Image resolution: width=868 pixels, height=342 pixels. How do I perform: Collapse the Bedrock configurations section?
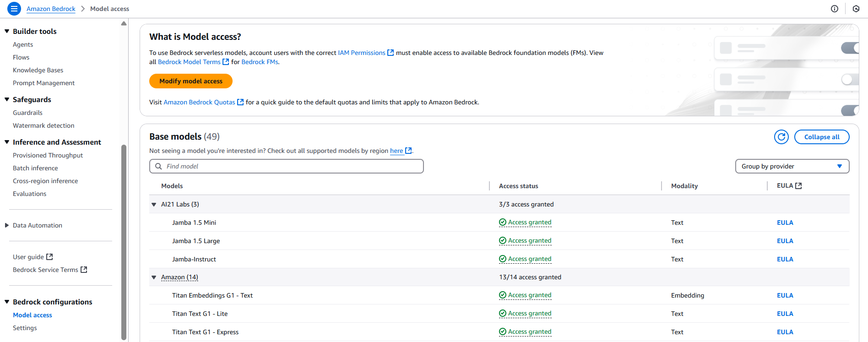[x=7, y=302]
